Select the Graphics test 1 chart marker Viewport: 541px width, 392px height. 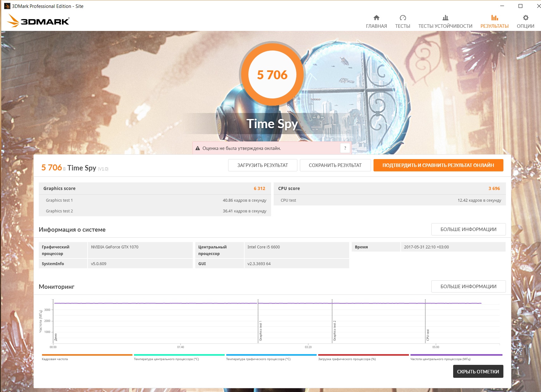pos(261,331)
